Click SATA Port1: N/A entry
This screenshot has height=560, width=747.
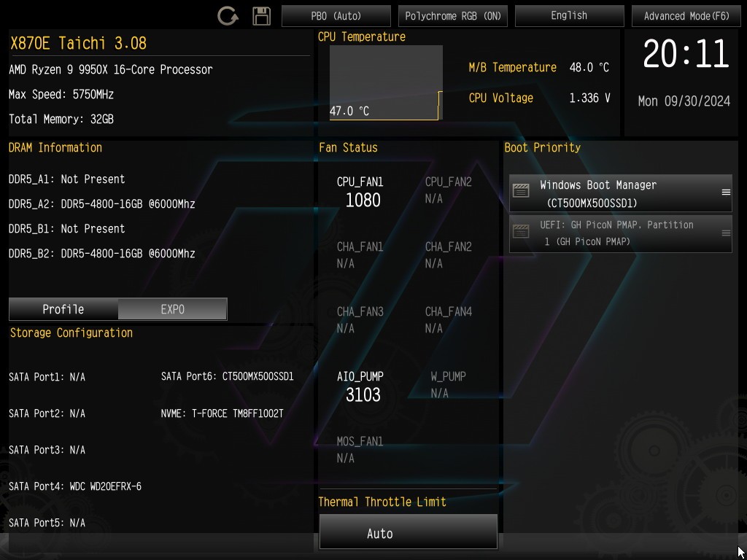47,377
